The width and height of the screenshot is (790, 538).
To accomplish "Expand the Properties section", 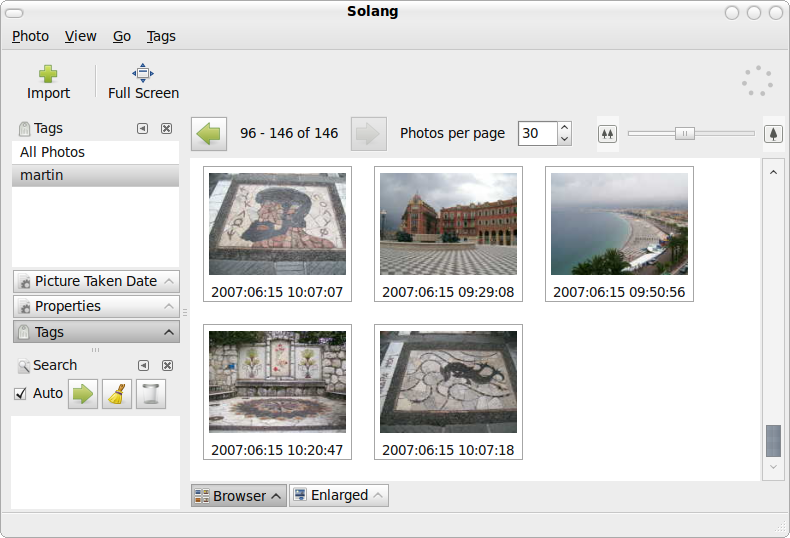I will (96, 306).
